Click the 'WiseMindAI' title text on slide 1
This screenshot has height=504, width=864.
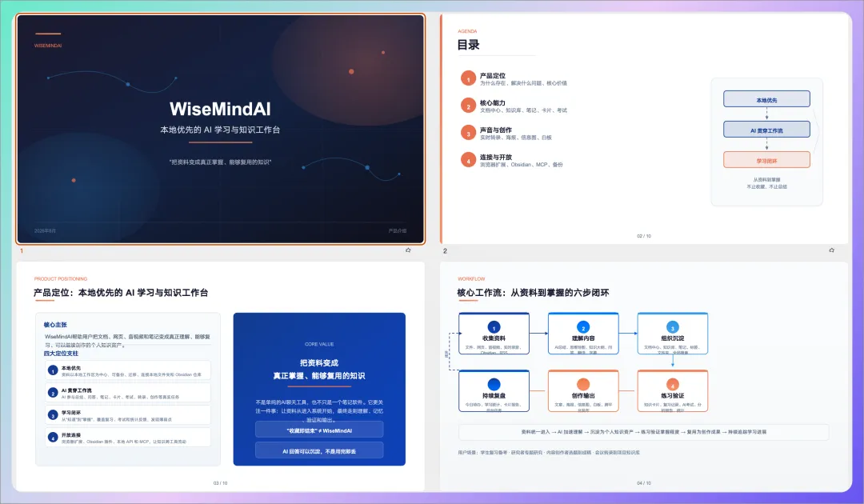[x=220, y=109]
